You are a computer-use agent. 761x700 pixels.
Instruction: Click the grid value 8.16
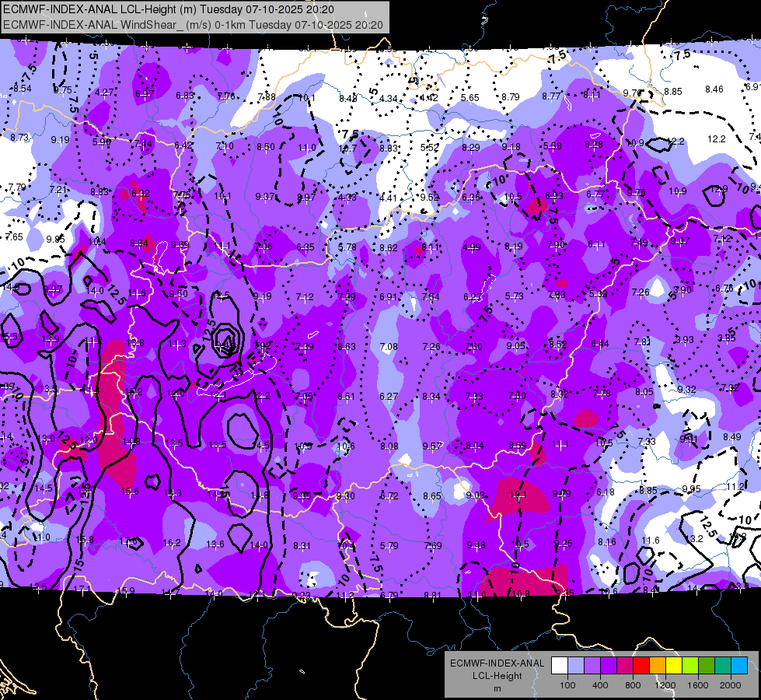tap(606, 542)
